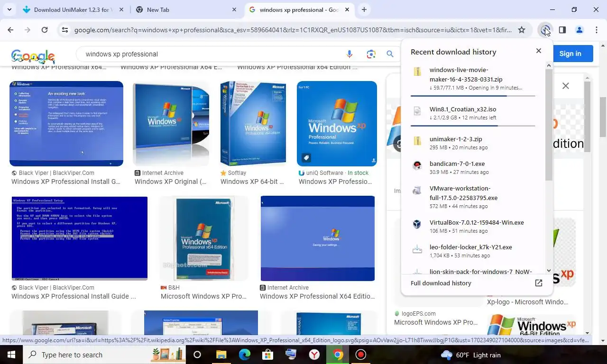607x364 pixels.
Task: Click the zip folder icon for unimaker-1-2-3.zip
Action: click(x=417, y=140)
